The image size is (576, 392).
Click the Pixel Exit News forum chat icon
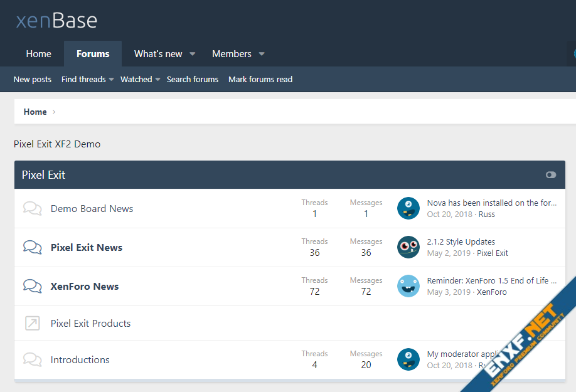click(x=33, y=248)
